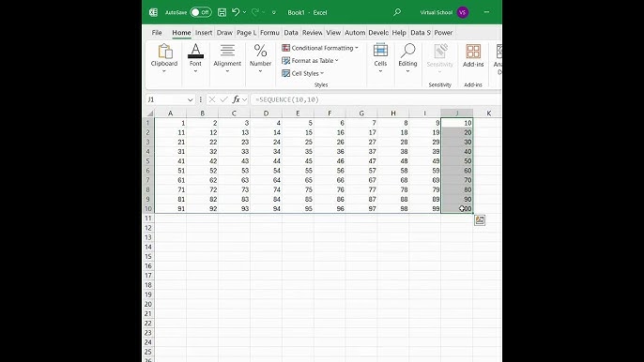Click cell containing 48
This screenshot has width=644, height=362.
point(393,161)
